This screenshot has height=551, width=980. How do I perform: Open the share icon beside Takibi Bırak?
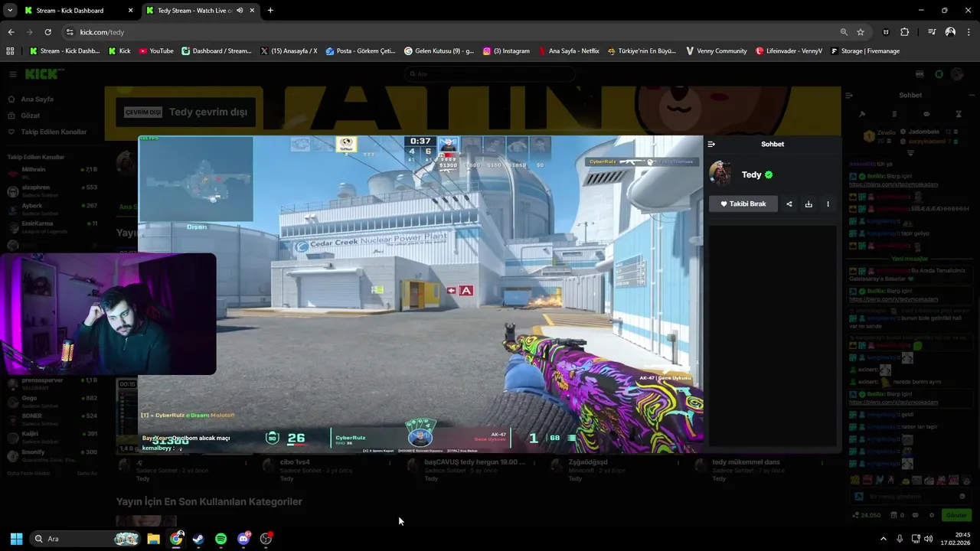[x=789, y=204]
